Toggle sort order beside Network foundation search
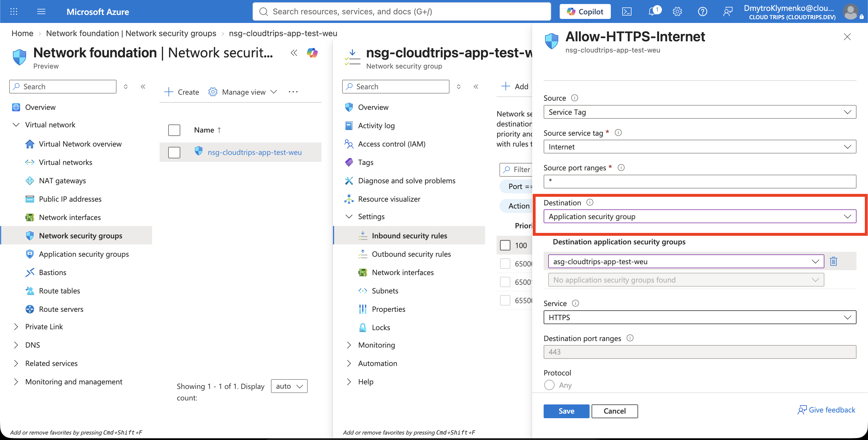This screenshot has height=440, width=868. [x=126, y=87]
